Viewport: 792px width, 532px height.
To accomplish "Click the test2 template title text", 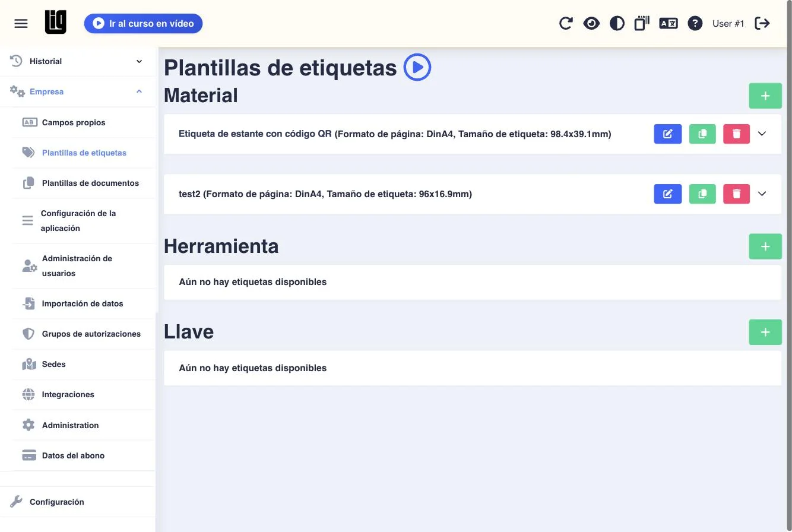I will click(325, 194).
